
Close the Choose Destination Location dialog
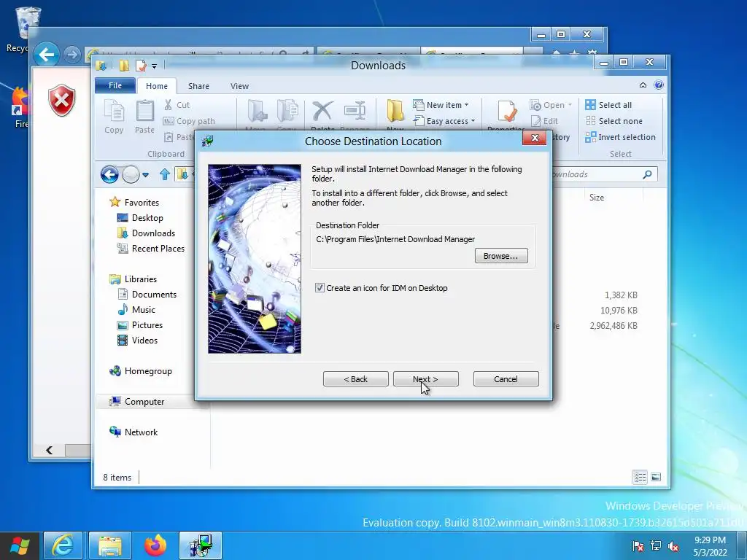(535, 138)
